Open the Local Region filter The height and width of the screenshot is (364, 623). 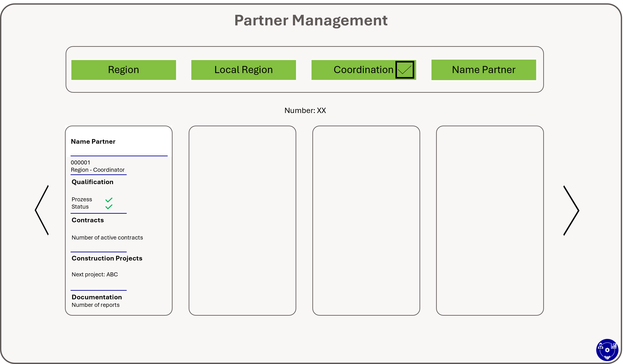click(x=243, y=70)
